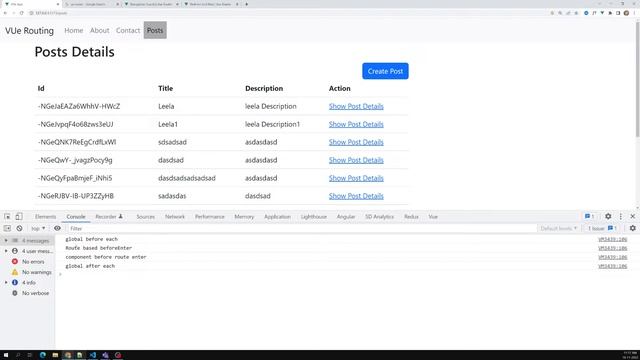Expand the '4 user messages' group arrow

point(6,251)
